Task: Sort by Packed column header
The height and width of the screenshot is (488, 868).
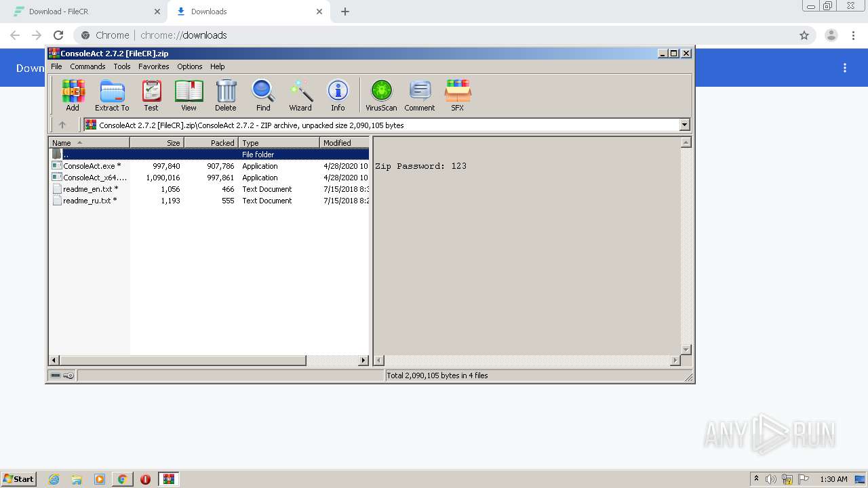Action: (211, 142)
